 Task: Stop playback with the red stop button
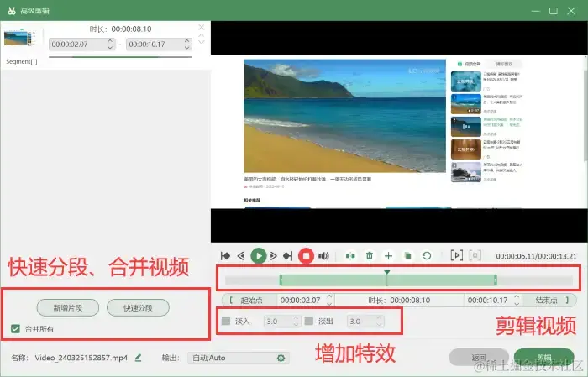coord(306,256)
